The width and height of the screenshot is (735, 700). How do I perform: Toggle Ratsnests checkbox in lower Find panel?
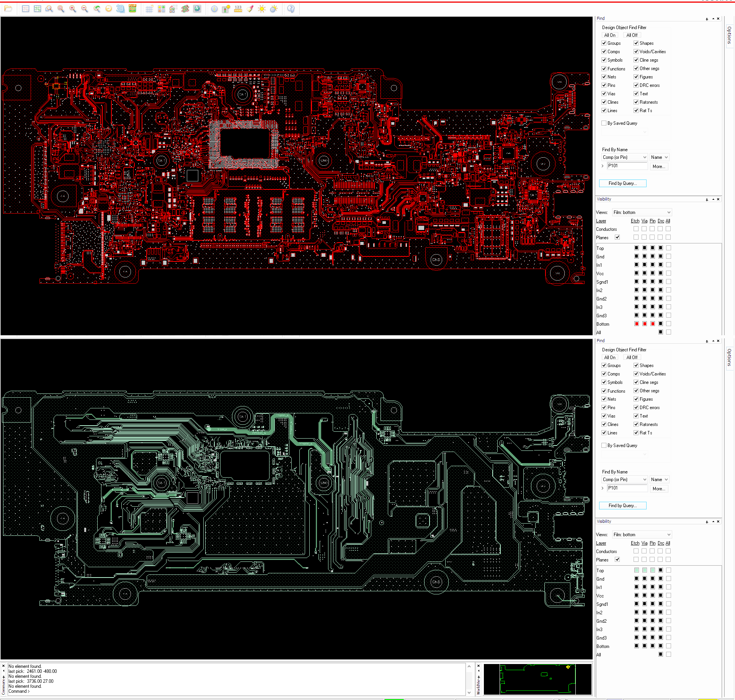coord(636,424)
